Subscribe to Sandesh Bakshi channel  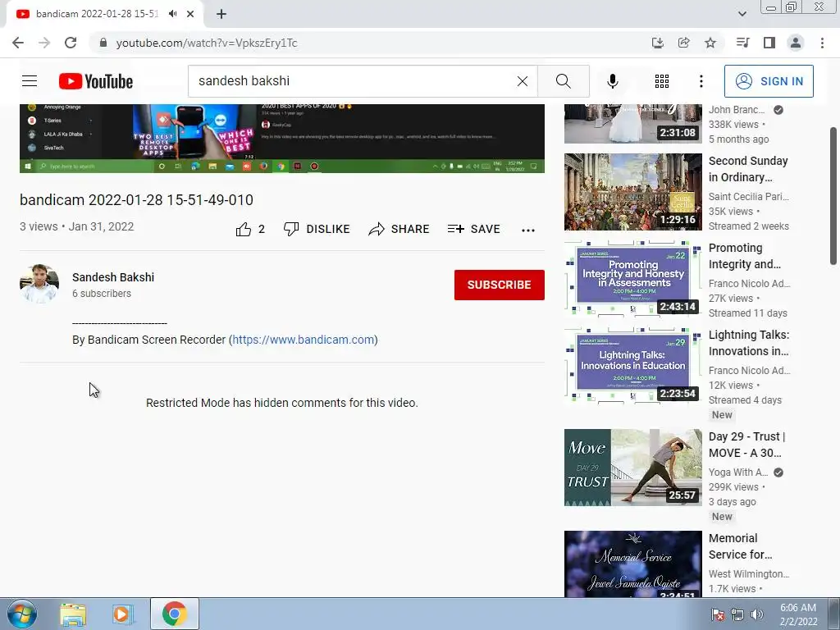500,285
